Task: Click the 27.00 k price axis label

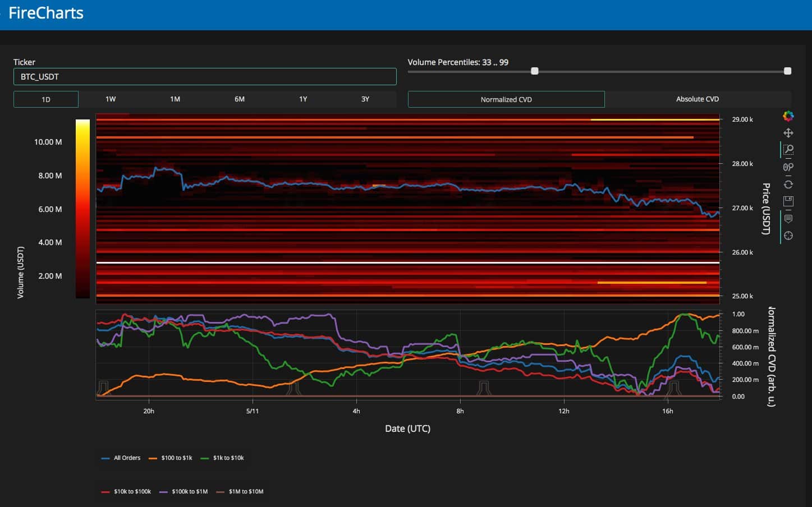Action: 742,208
